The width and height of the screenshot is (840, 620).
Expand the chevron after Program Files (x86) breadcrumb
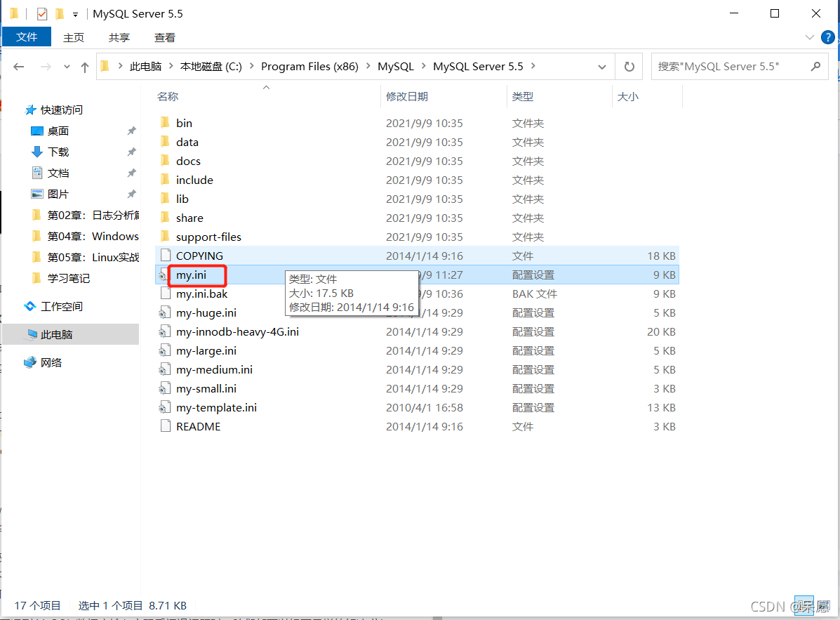pos(368,66)
